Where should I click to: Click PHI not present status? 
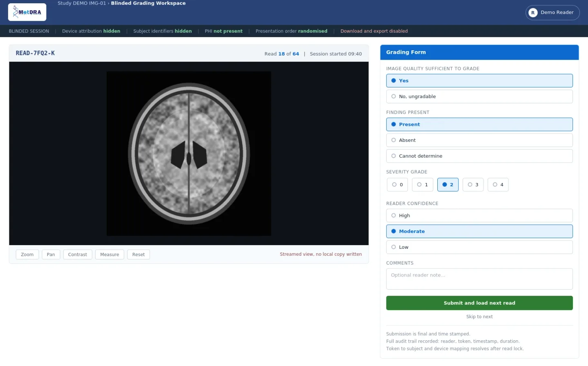point(224,31)
